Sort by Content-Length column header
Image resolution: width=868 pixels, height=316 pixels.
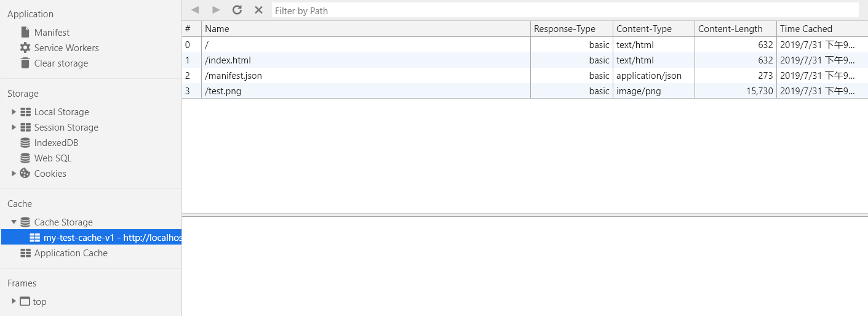point(735,29)
